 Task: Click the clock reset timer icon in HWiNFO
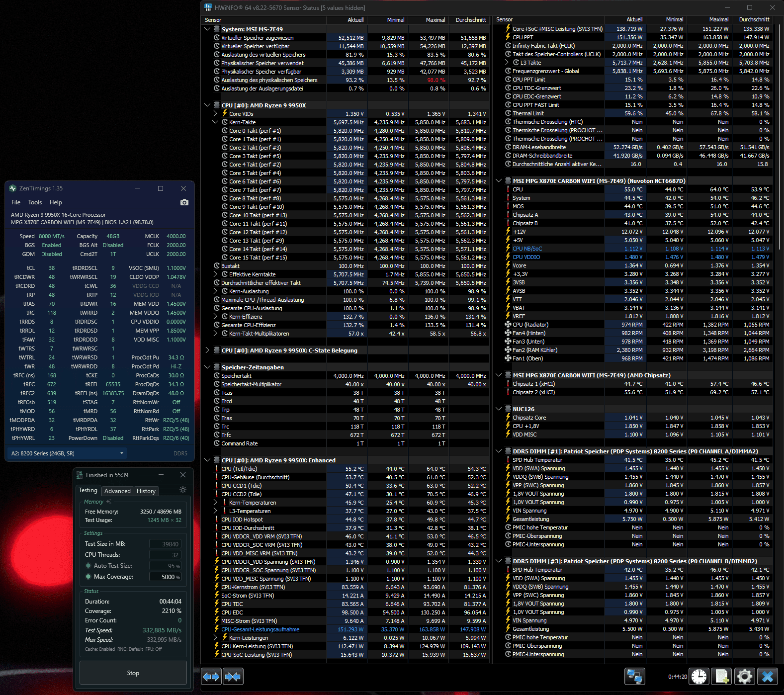pyautogui.click(x=699, y=677)
